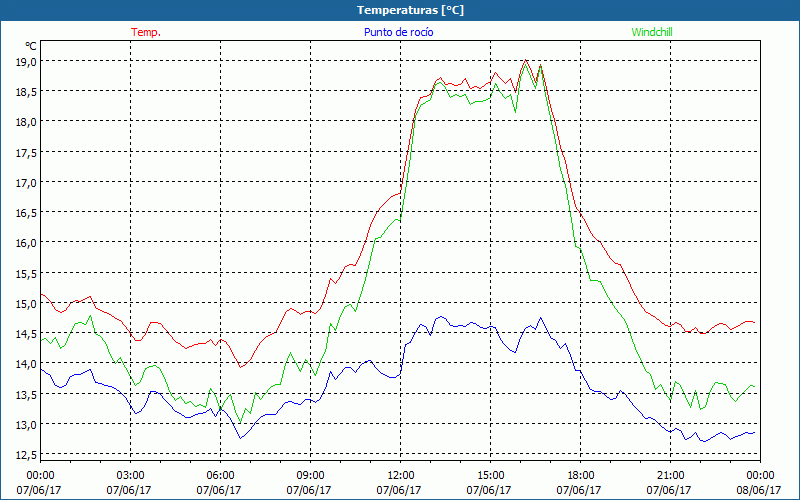
Task: Click the 14,0 y-axis label
Action: click(26, 363)
